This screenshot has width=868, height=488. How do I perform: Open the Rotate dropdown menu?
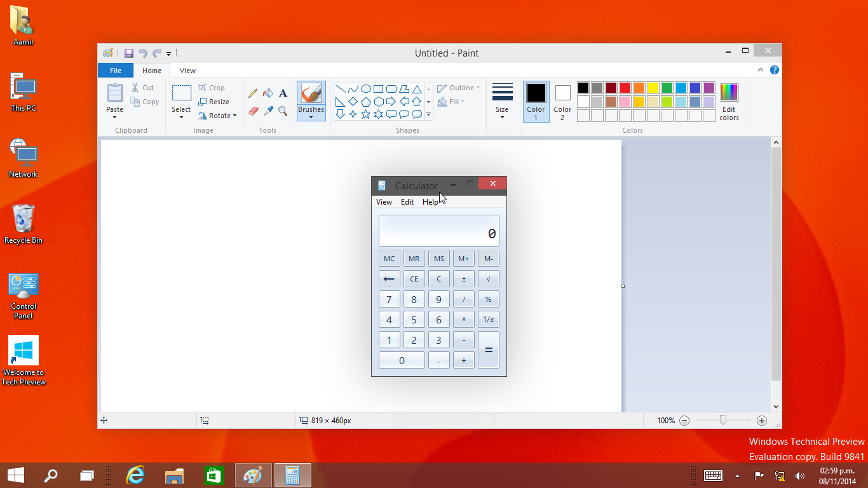coord(217,116)
